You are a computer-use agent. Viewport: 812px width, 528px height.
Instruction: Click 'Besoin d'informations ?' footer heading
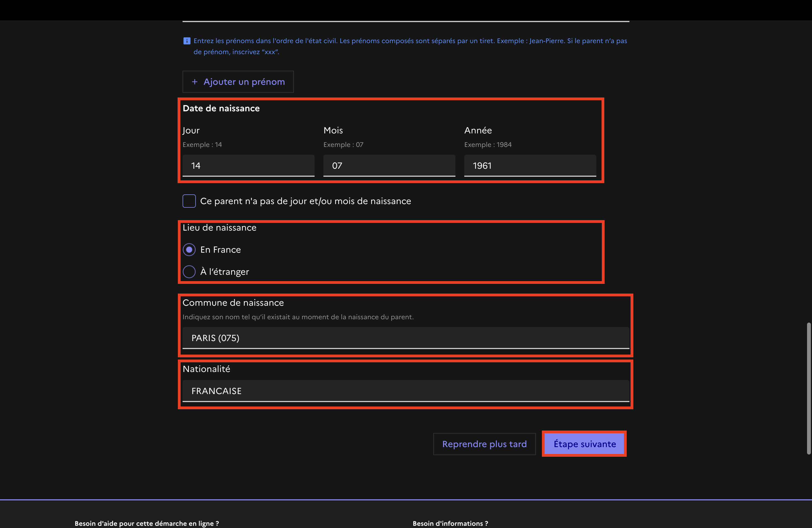click(450, 523)
